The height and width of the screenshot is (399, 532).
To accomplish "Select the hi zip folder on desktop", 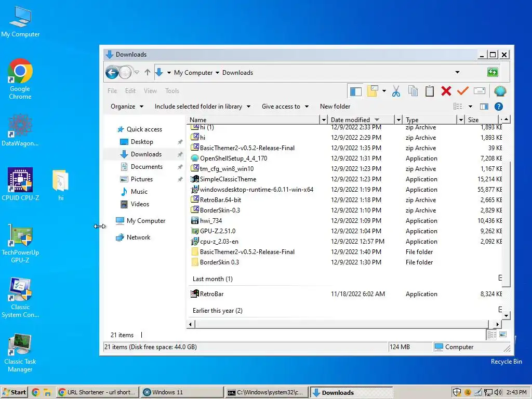I will 61,185.
